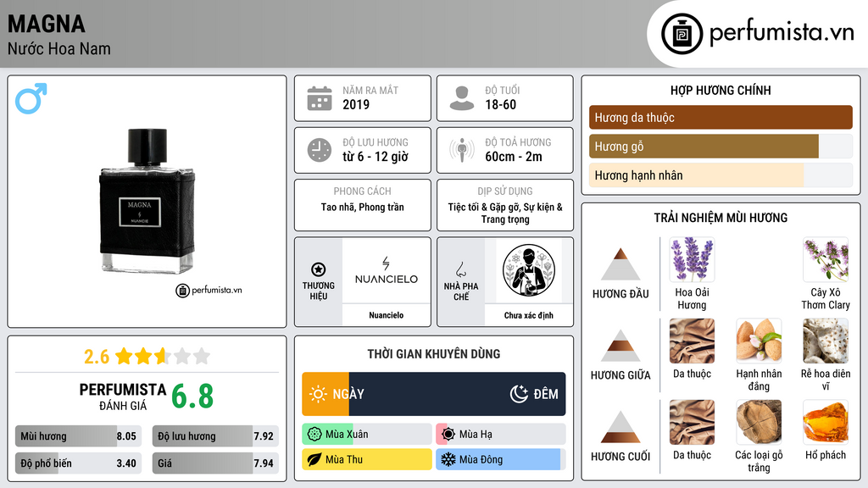
Task: Click the Hương gỗ accord bar
Action: click(721, 146)
